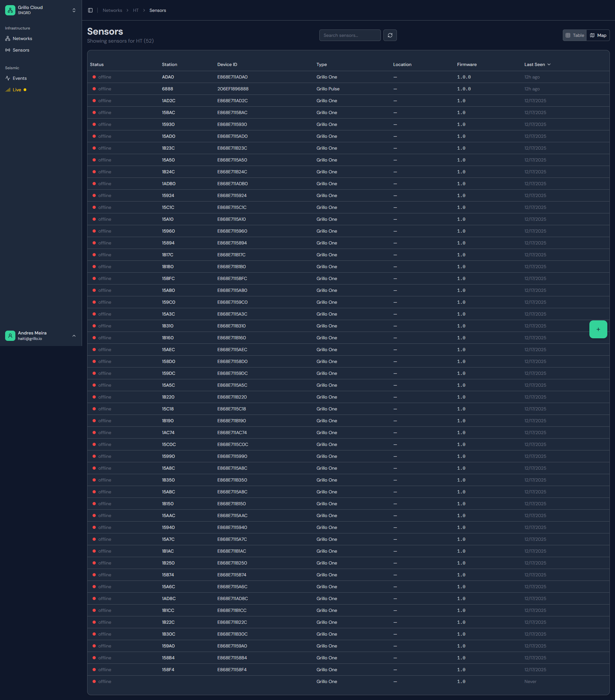Select the Grillo Pulse sensor row 6888
The height and width of the screenshot is (700, 615).
pos(233,89)
